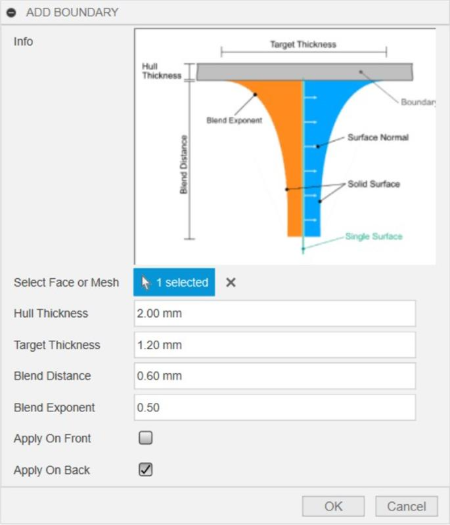
Task: Activate the '1 selected' face selector
Action: click(174, 282)
